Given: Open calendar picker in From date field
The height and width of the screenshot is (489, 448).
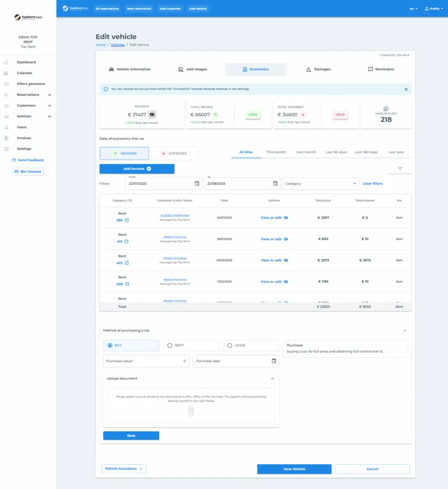Looking at the screenshot, I should click(x=197, y=183).
